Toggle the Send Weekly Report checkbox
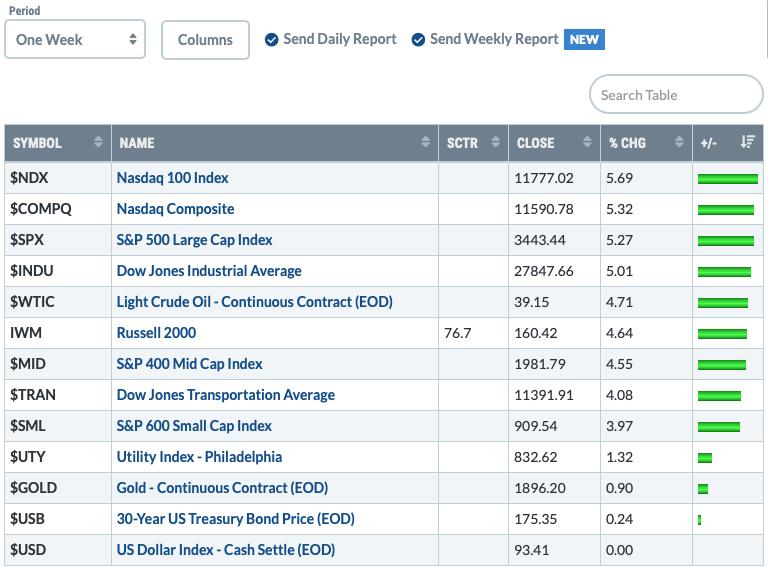 click(x=418, y=40)
